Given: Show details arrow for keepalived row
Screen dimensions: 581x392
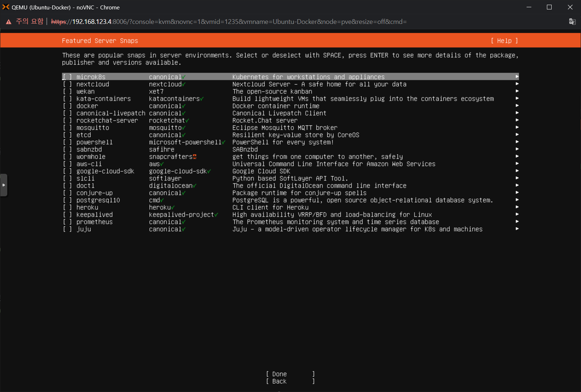Looking at the screenshot, I should click(x=517, y=214).
